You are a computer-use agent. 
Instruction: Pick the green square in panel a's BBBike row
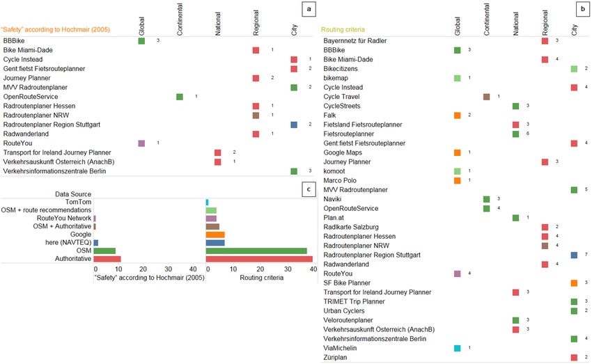[141, 41]
